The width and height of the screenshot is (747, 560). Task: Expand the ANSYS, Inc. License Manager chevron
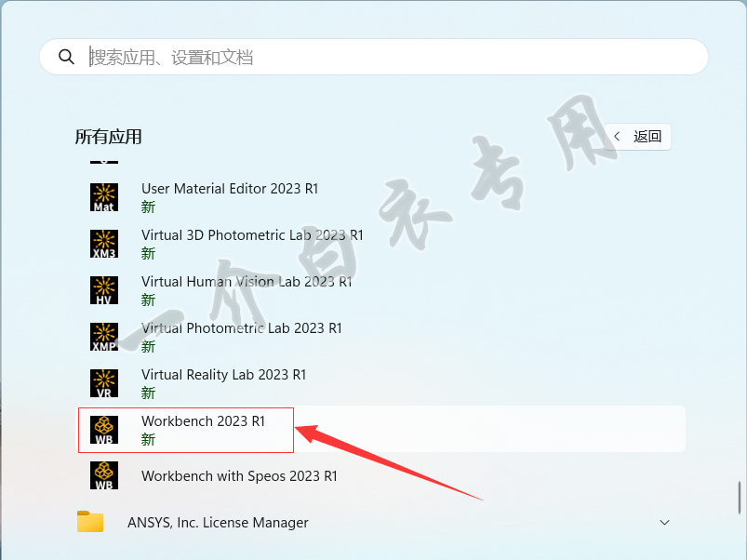[664, 523]
